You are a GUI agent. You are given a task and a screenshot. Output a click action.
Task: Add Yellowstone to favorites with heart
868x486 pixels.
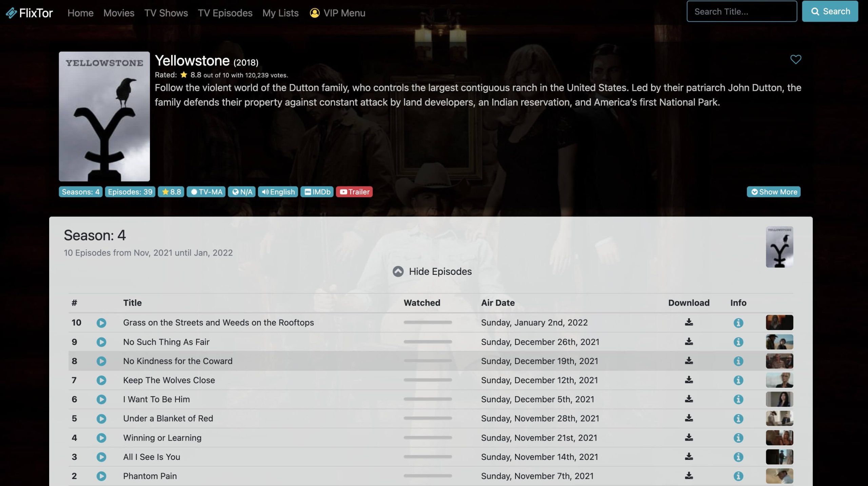pos(795,59)
